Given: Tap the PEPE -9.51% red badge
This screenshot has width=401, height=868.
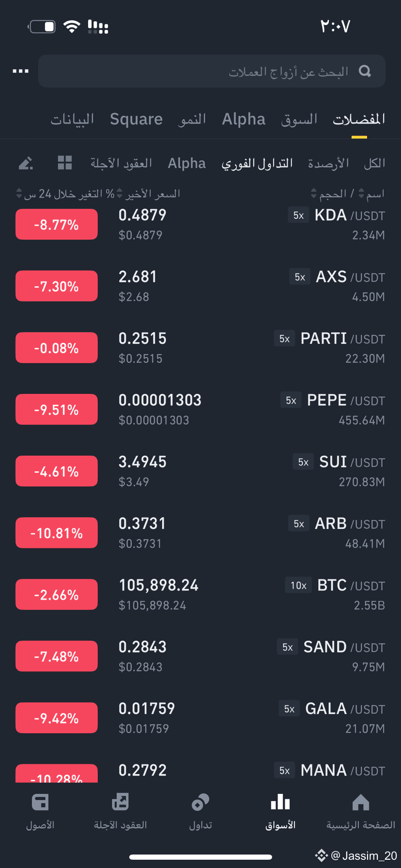Looking at the screenshot, I should pos(57,409).
